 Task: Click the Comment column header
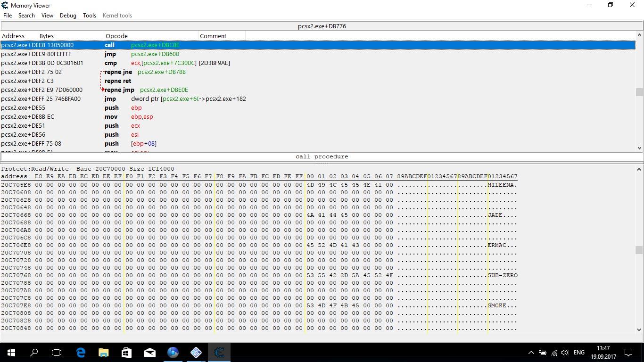222,36
